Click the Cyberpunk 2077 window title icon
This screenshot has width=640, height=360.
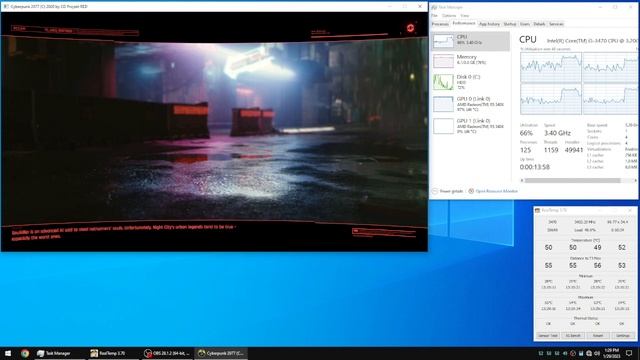coord(6,7)
